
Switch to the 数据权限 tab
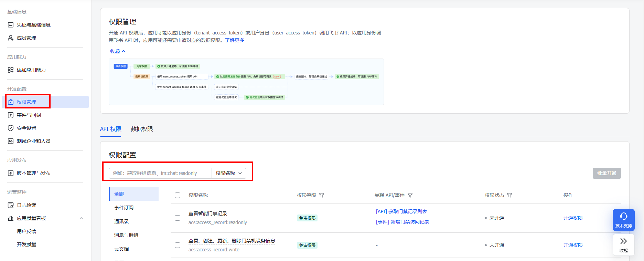142,129
